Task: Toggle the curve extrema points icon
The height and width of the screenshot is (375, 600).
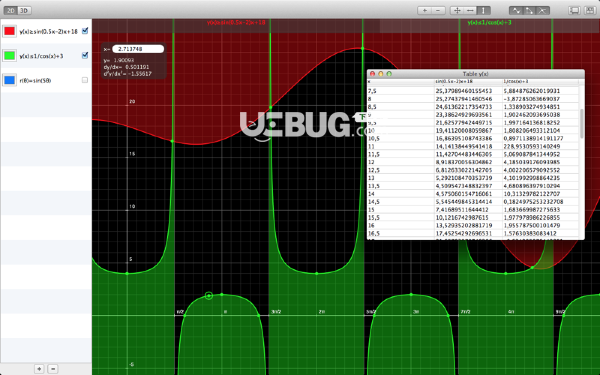Action: pyautogui.click(x=516, y=10)
